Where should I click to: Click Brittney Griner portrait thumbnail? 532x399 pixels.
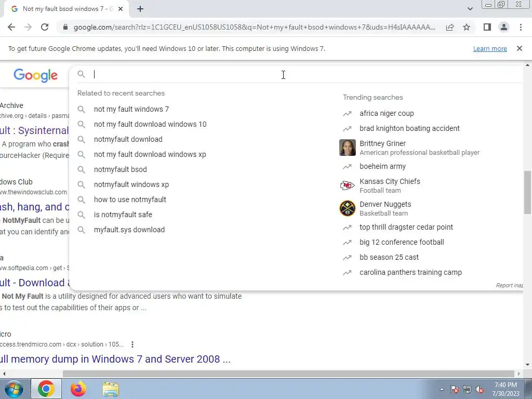click(x=348, y=148)
